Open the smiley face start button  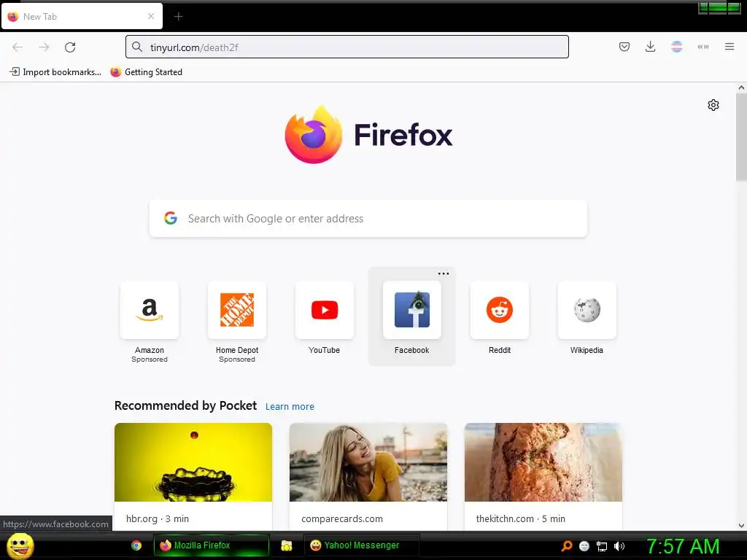[20, 546]
